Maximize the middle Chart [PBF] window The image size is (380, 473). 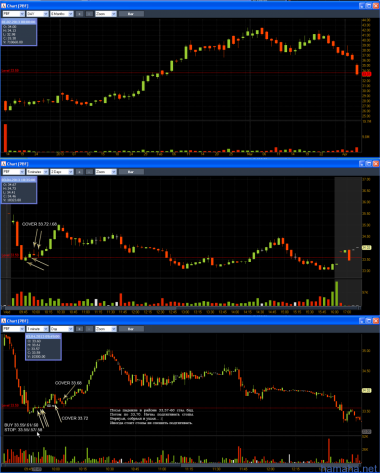tap(368, 163)
